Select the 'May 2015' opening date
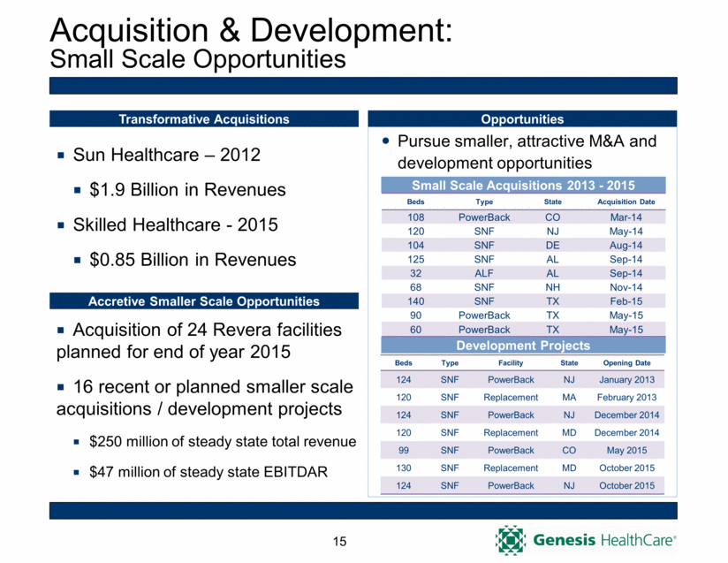 click(626, 450)
